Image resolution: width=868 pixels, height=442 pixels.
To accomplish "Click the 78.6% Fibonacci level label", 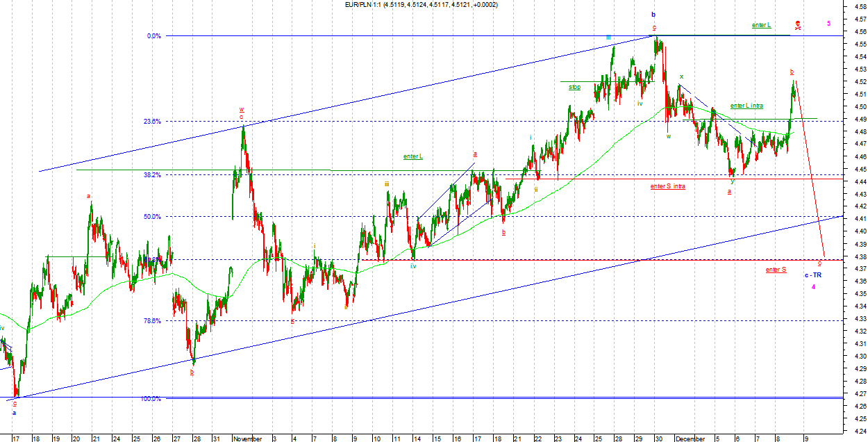I will [152, 321].
